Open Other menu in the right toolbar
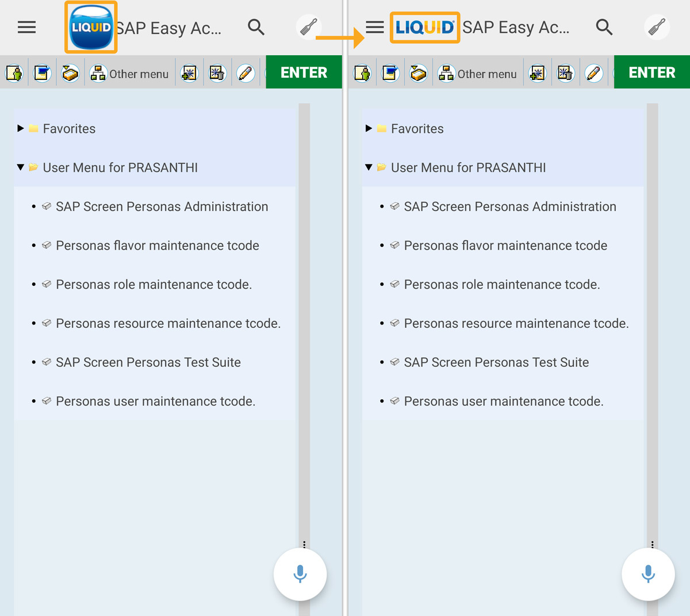This screenshot has width=690, height=616. click(478, 74)
